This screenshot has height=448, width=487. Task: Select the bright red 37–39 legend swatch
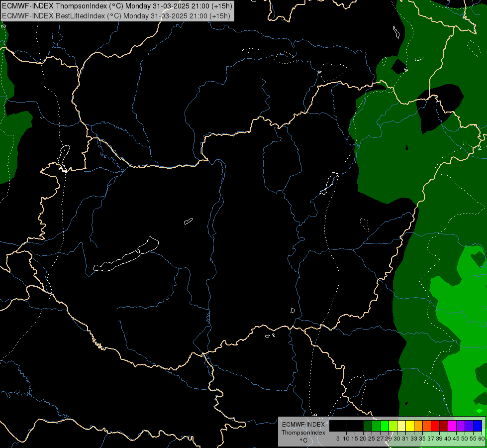[435, 426]
